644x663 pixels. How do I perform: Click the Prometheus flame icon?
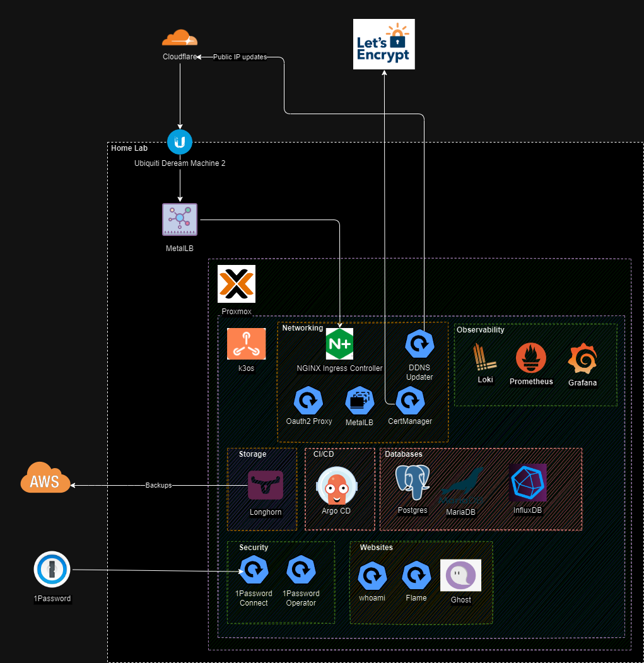pyautogui.click(x=530, y=359)
